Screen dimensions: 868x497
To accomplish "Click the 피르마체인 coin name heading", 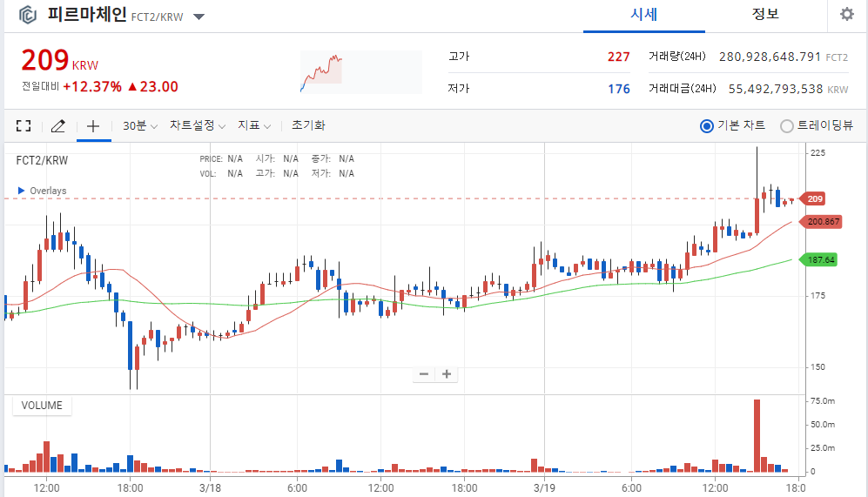I will pyautogui.click(x=87, y=15).
